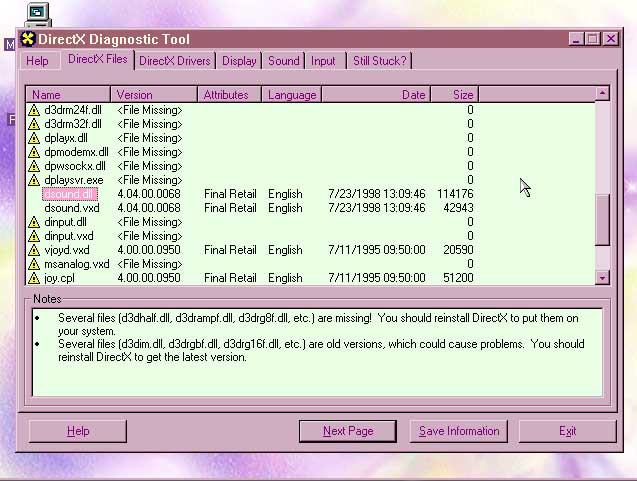Open the Display tab

tap(239, 61)
